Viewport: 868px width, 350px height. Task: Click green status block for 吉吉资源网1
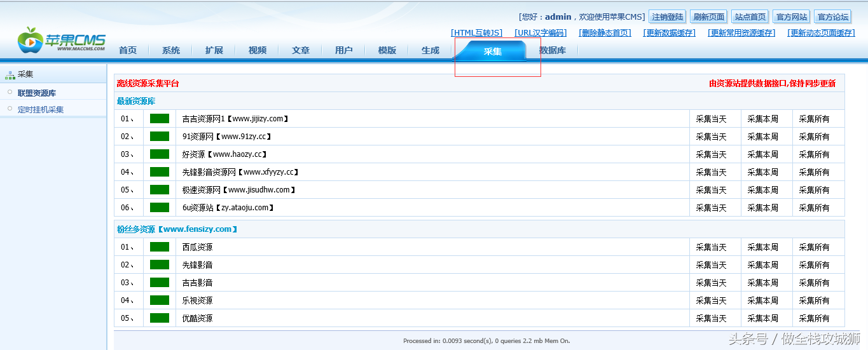pos(160,119)
